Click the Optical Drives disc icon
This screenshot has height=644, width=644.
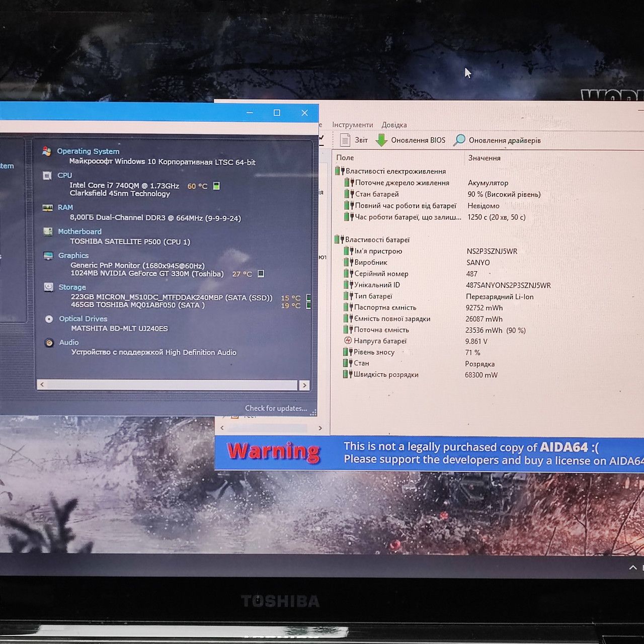point(49,319)
